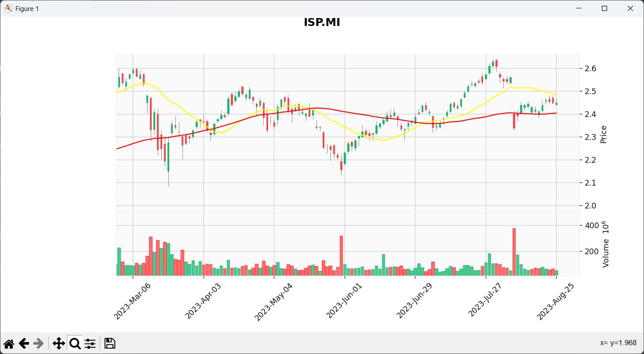Viewport: 644px width, 354px height.
Task: Click the Figure 1 window title text
Action: click(x=27, y=9)
